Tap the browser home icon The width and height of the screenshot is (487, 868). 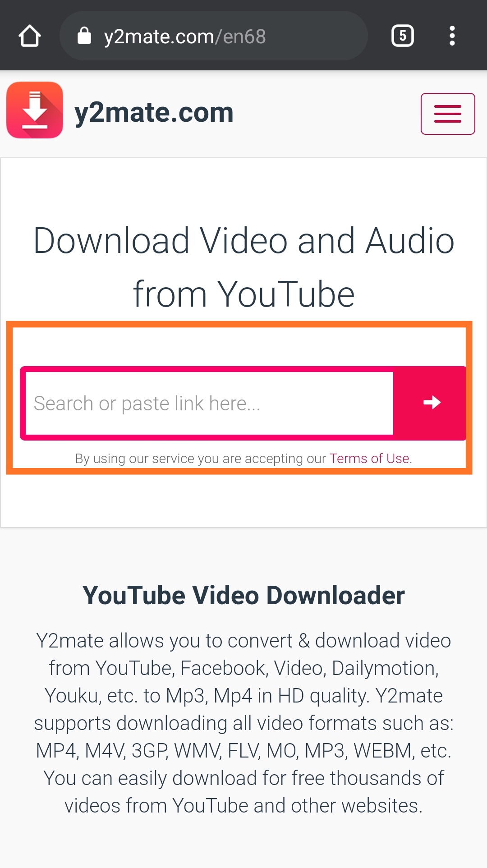[30, 36]
